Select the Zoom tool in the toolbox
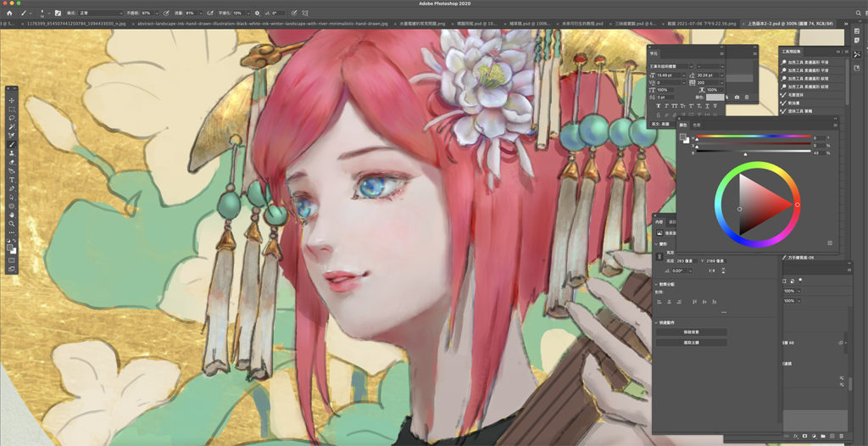This screenshot has width=868, height=446. point(11,223)
